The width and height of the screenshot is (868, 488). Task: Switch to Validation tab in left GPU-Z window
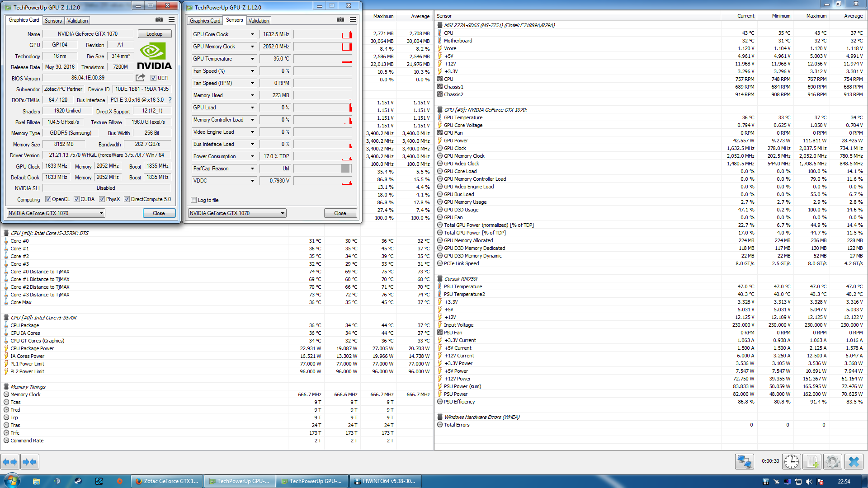pos(77,21)
